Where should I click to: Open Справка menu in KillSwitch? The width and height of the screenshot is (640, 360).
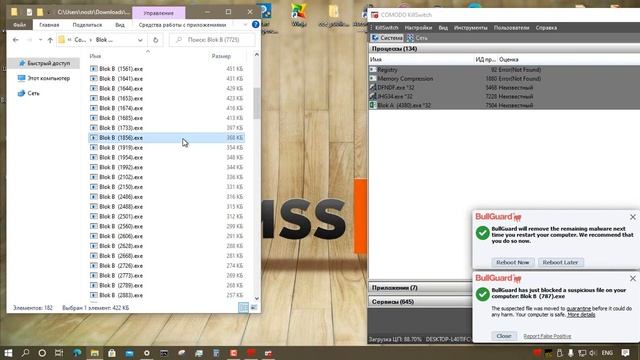point(546,28)
